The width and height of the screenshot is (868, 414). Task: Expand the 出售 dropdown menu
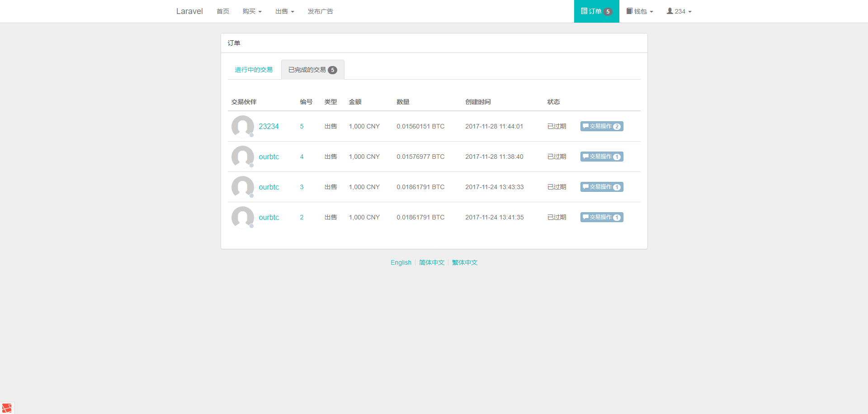[284, 11]
